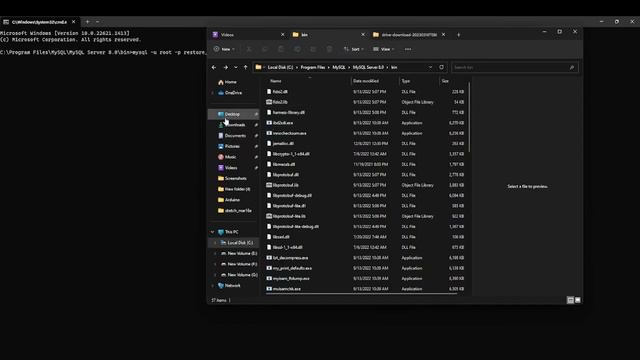Click the Delete trash toolbar icon

(329, 49)
